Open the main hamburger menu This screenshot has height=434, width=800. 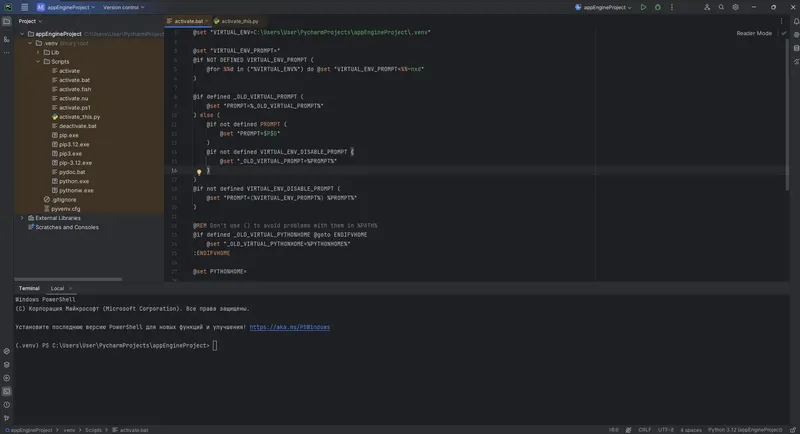click(24, 7)
